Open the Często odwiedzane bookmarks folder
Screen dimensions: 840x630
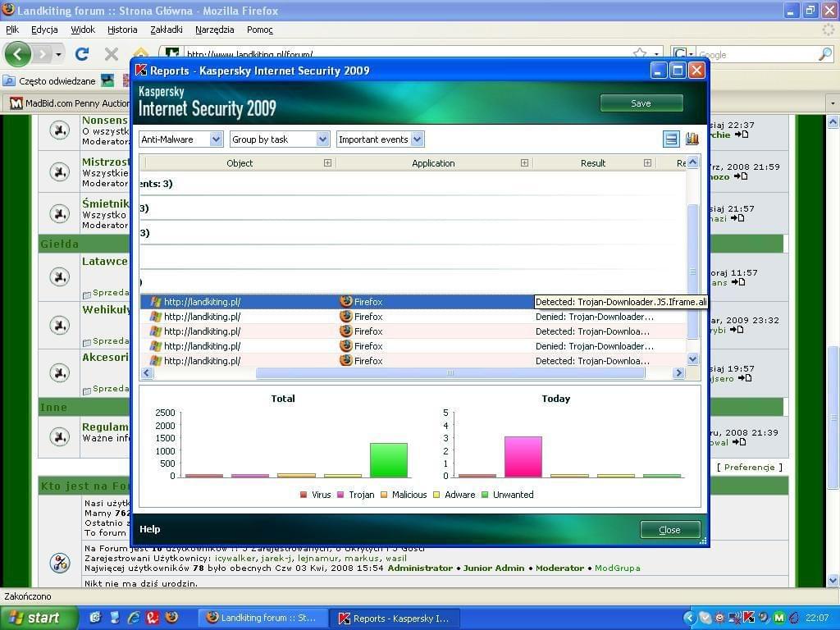click(x=50, y=81)
